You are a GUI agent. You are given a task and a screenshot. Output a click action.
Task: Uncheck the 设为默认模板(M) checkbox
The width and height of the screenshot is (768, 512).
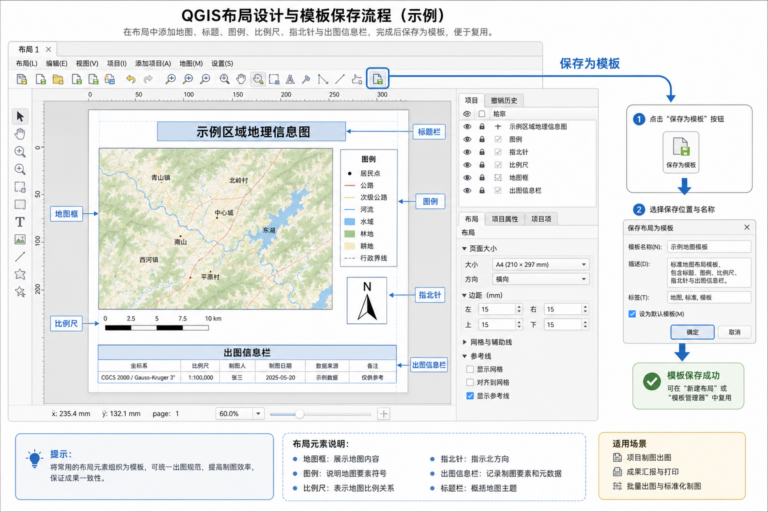click(x=632, y=314)
